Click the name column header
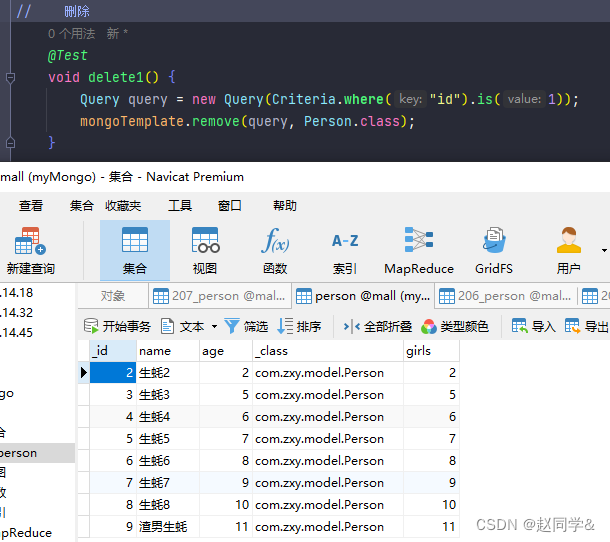This screenshot has height=542, width=610. coord(168,351)
